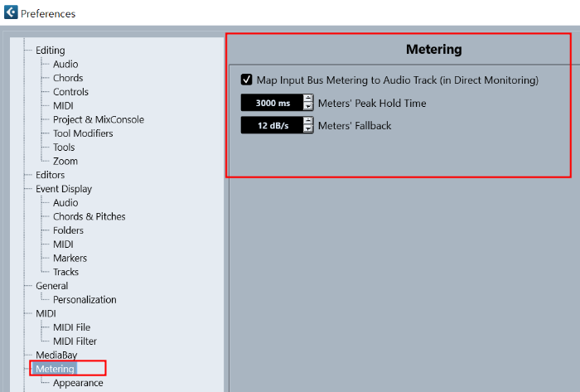Open MIDI under Event Display
This screenshot has width=580, height=392.
pos(63,244)
